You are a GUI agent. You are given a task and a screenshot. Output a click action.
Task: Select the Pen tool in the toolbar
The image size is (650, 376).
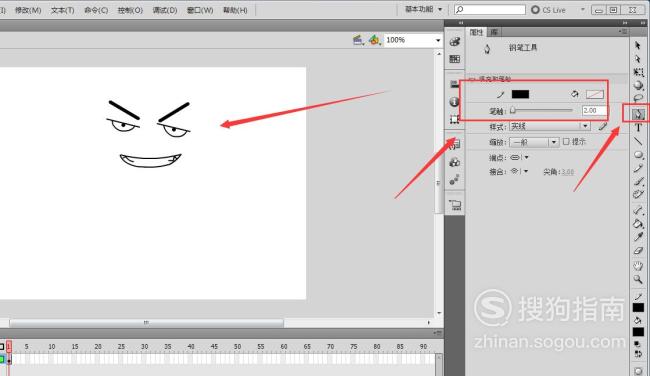point(638,114)
